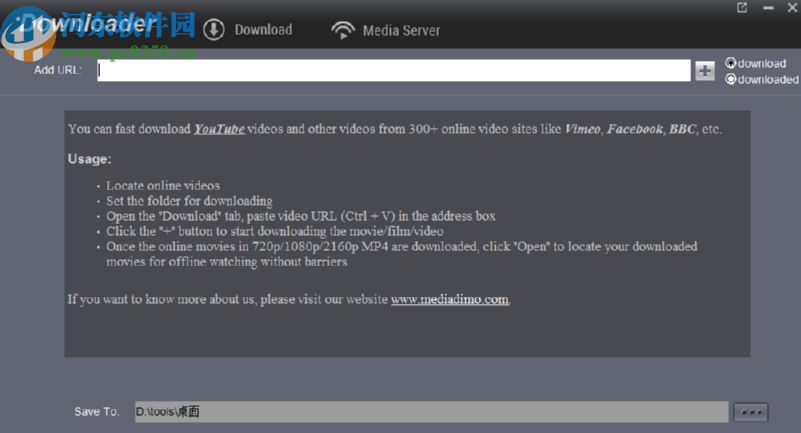Screen dimensions: 801x433
Task: Open the Media Server tab
Action: 400,30
